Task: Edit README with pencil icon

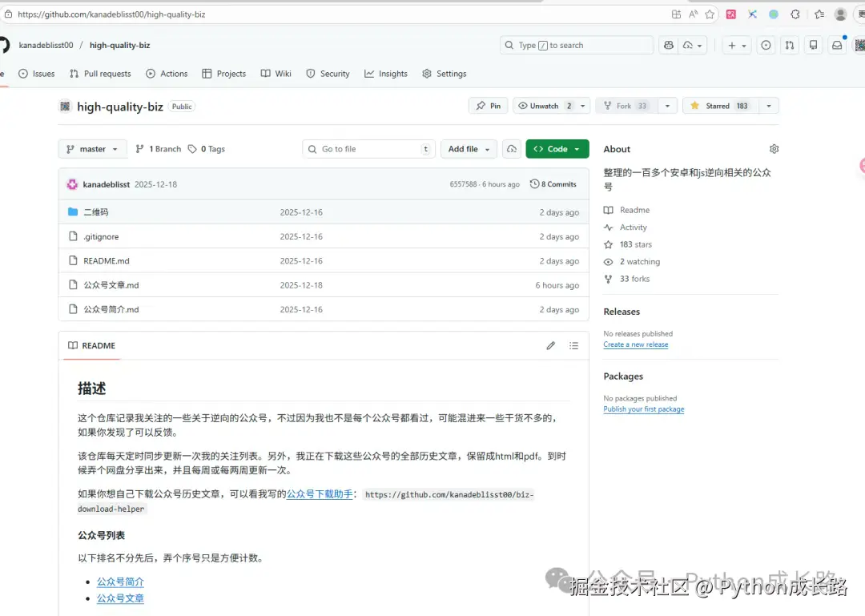Action: [x=550, y=345]
